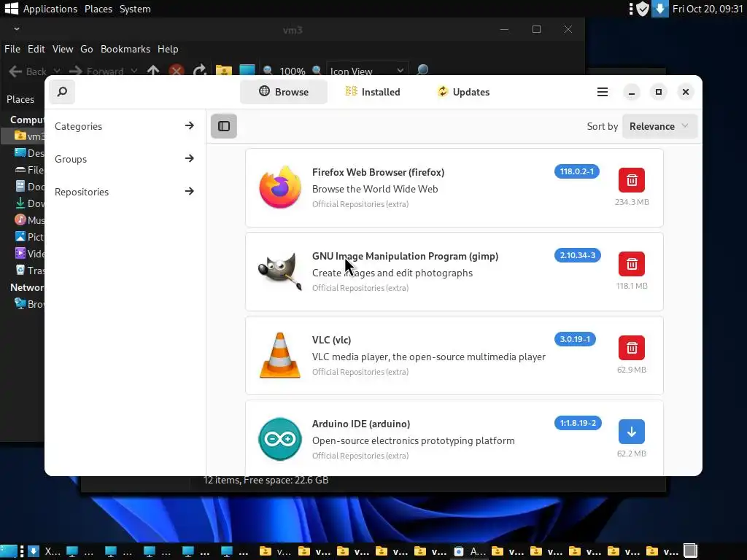
Task: Click the blue download tray icon
Action: tap(659, 9)
